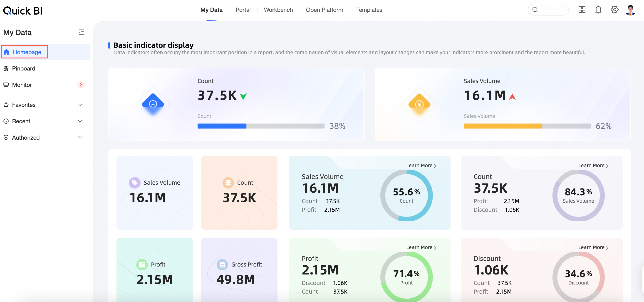Expand the Recent section
644x302 pixels.
point(80,121)
